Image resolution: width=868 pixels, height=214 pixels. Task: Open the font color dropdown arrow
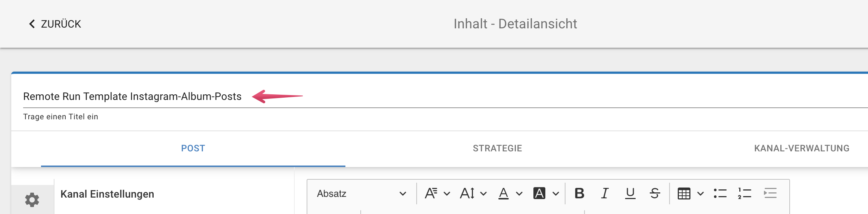pos(519,194)
